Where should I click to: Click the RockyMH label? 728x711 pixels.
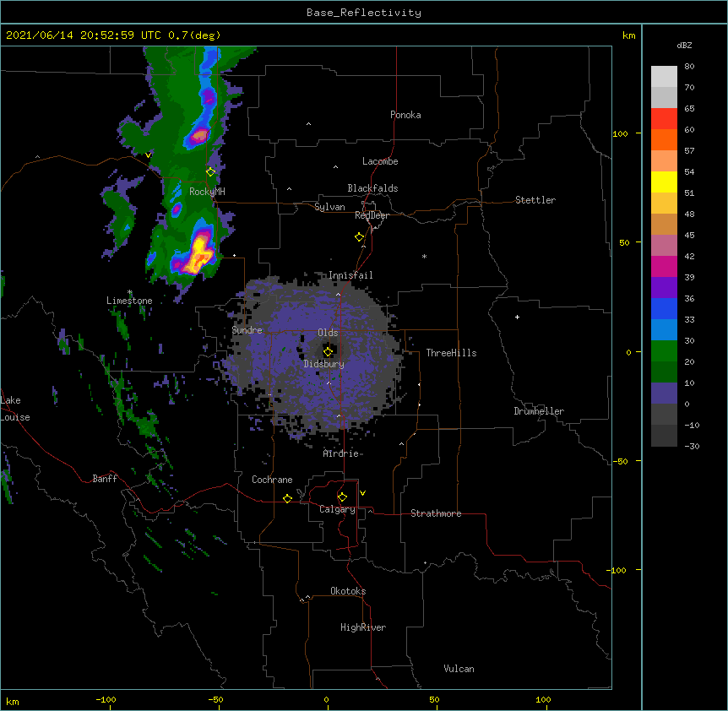[207, 191]
